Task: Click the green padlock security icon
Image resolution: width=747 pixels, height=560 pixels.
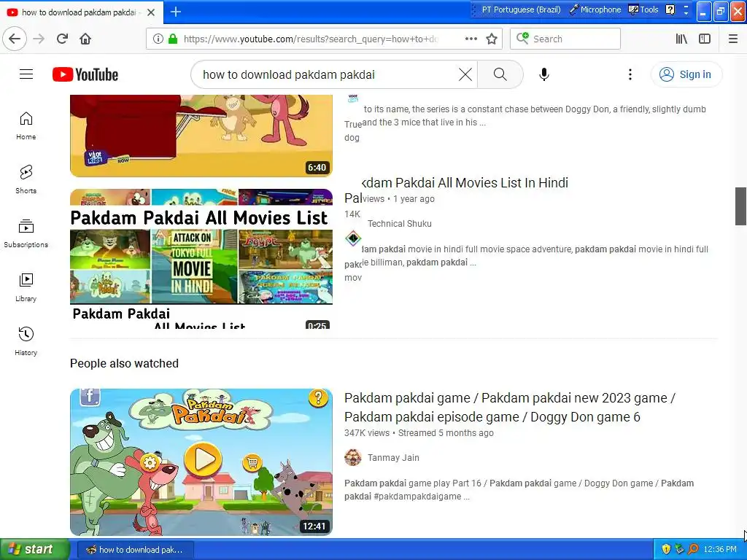Action: [172, 39]
